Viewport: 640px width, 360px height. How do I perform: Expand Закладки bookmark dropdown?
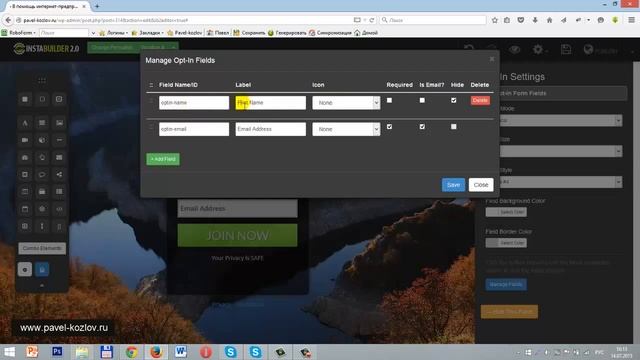click(x=148, y=33)
